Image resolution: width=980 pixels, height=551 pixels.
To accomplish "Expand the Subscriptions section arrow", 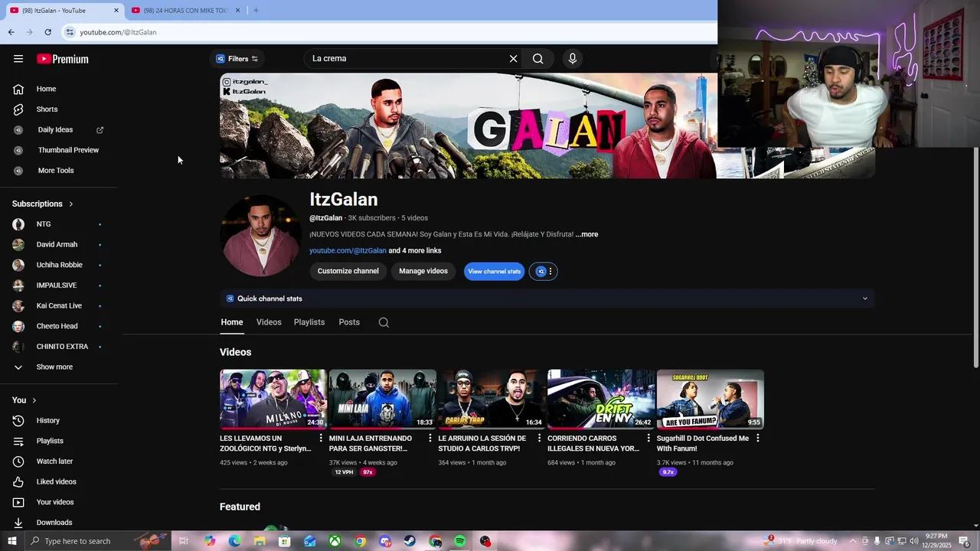I will (x=71, y=204).
